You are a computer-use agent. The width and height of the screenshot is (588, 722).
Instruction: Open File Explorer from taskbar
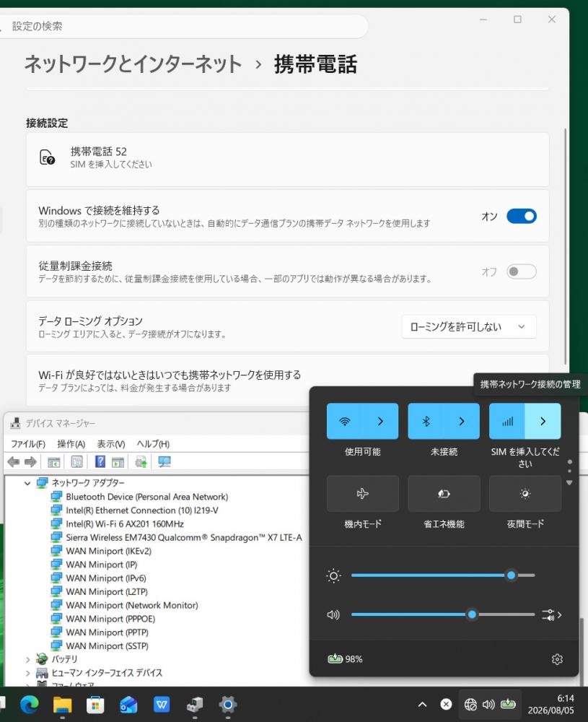click(x=63, y=705)
